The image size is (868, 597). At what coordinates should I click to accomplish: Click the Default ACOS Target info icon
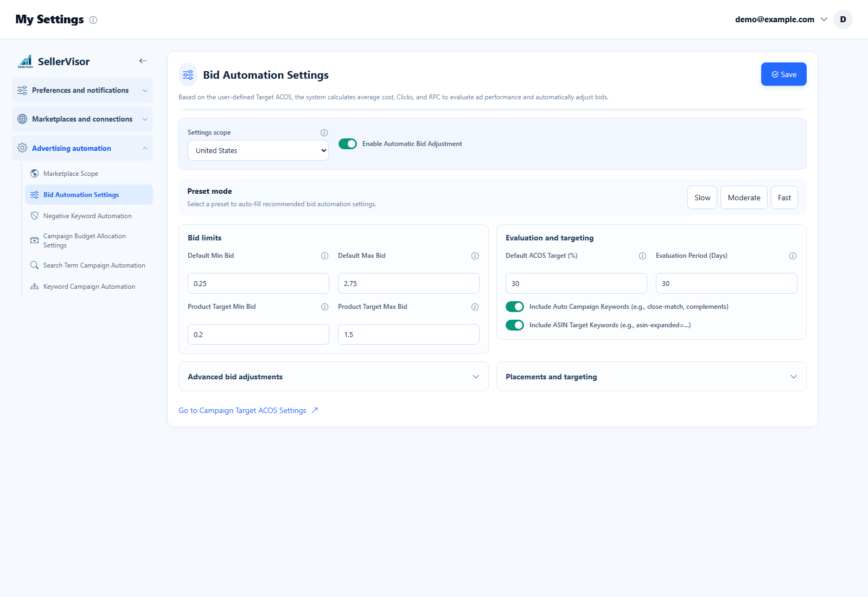643,256
